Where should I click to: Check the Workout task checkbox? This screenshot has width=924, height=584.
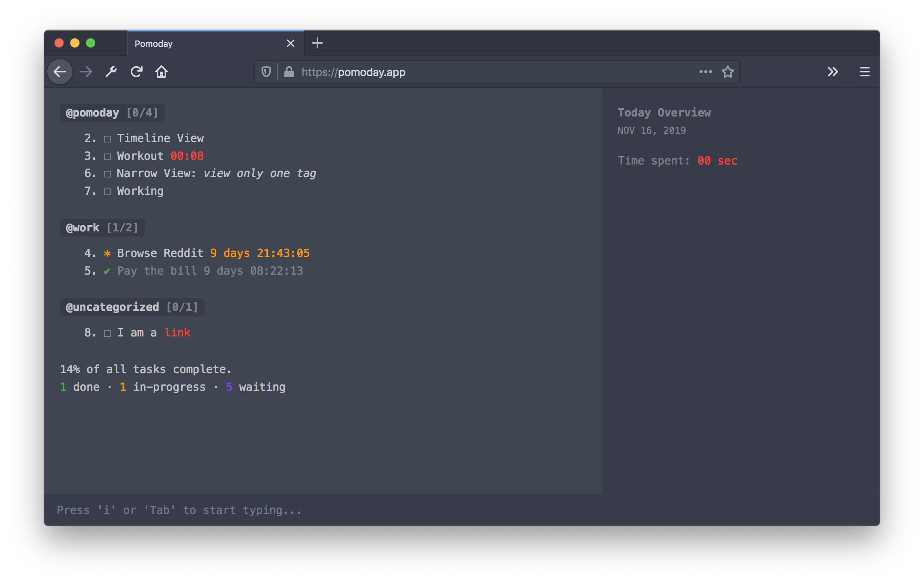point(107,157)
